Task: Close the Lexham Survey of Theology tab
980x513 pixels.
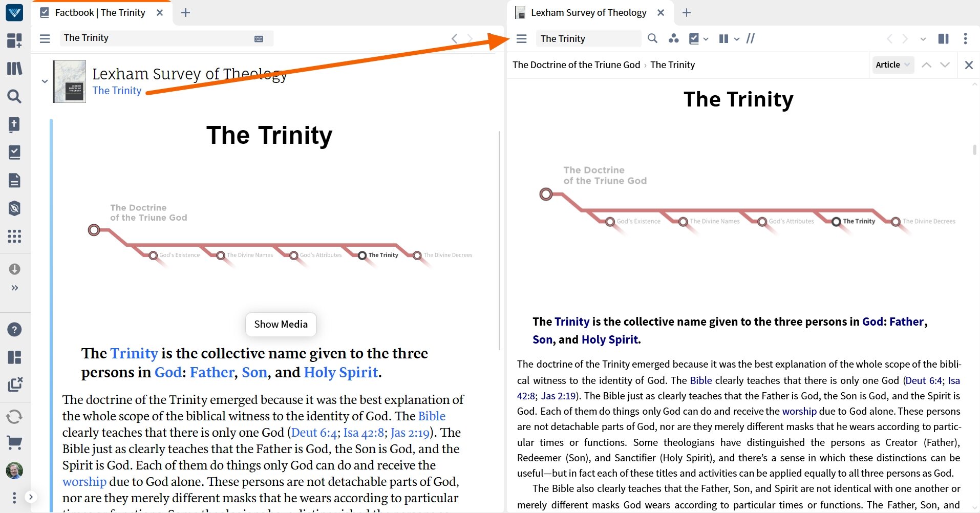Action: tap(661, 12)
